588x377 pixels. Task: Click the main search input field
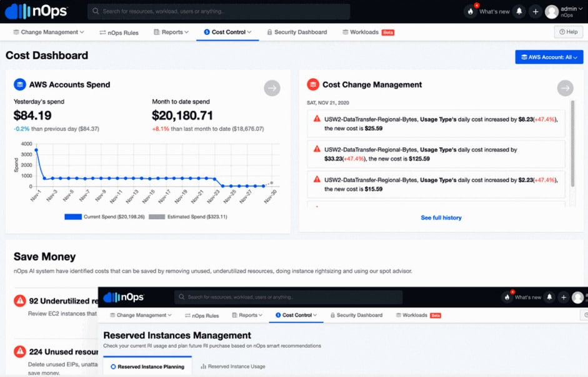[219, 11]
